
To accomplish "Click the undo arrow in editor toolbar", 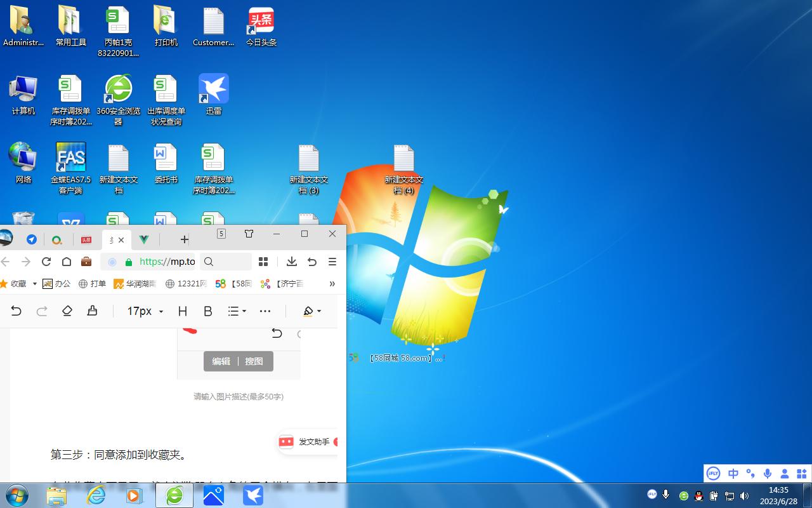I will 16,311.
